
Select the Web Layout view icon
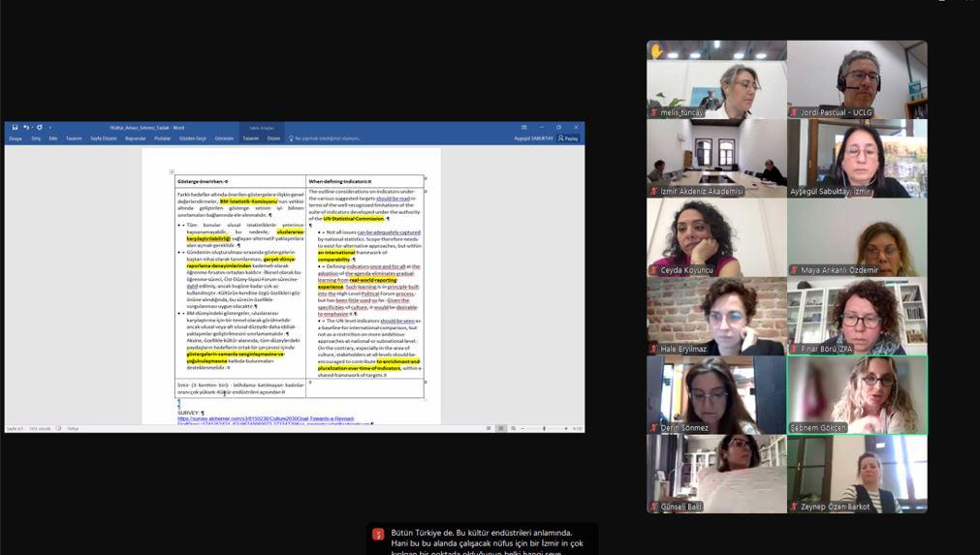pos(513,428)
